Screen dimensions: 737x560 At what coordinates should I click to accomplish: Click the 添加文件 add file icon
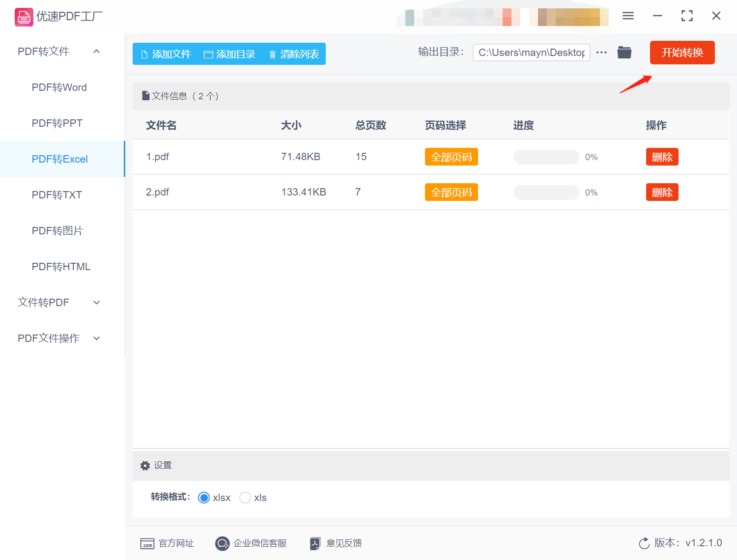(x=145, y=54)
